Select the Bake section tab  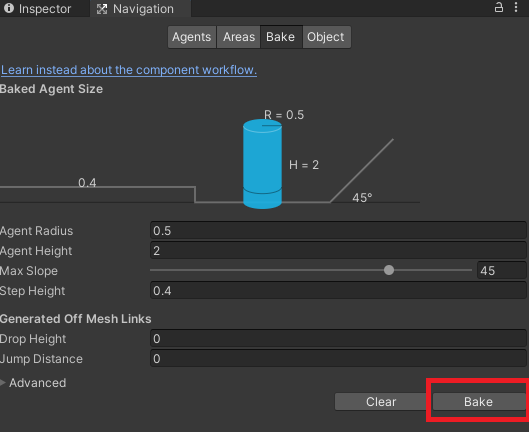281,37
